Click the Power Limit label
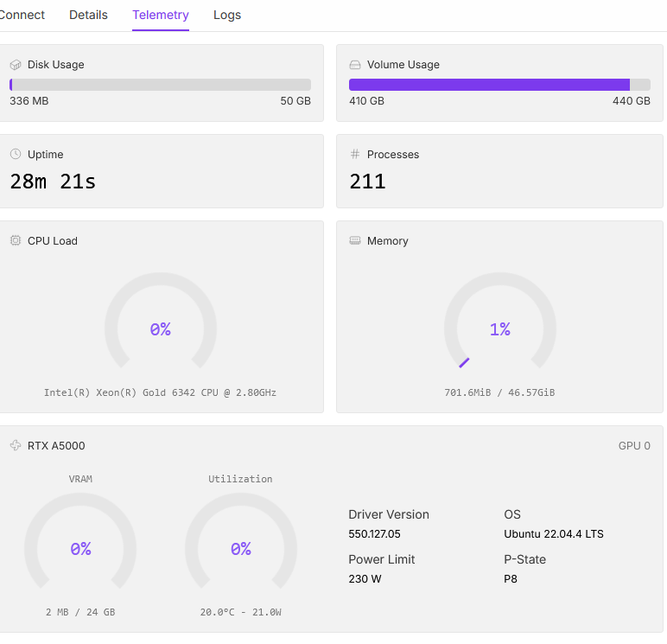The image size is (667, 644). tap(382, 559)
